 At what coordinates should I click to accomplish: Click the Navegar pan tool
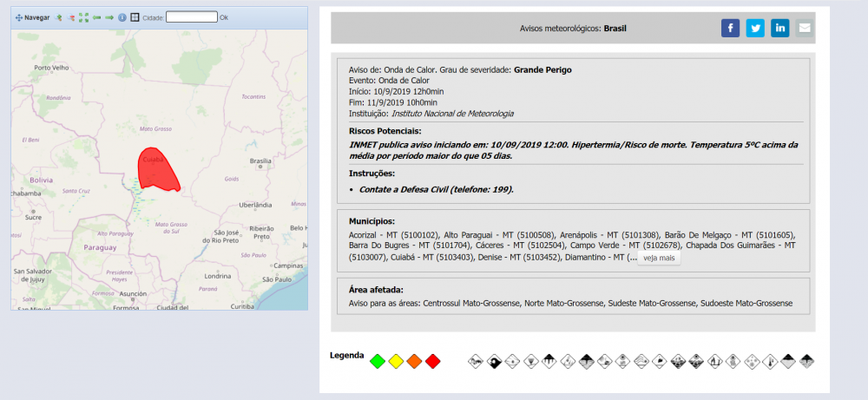click(x=33, y=17)
